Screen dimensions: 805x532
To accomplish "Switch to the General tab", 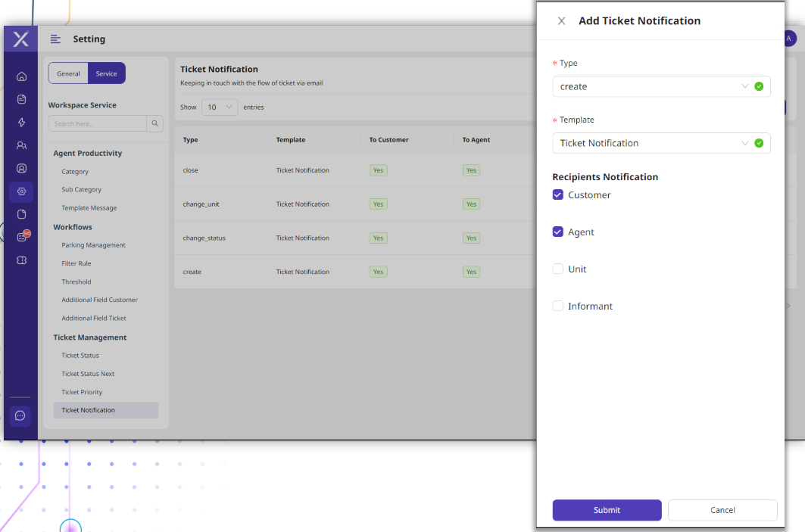I will [x=68, y=73].
